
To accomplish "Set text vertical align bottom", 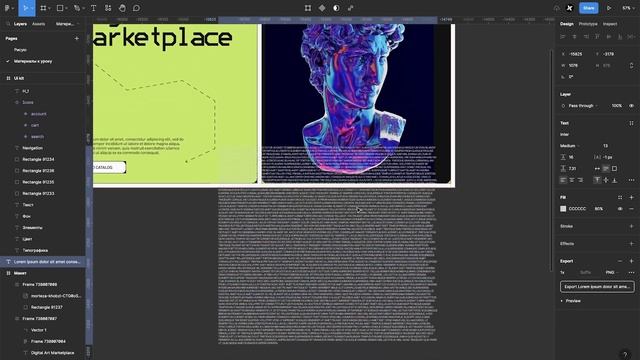I will pyautogui.click(x=614, y=180).
